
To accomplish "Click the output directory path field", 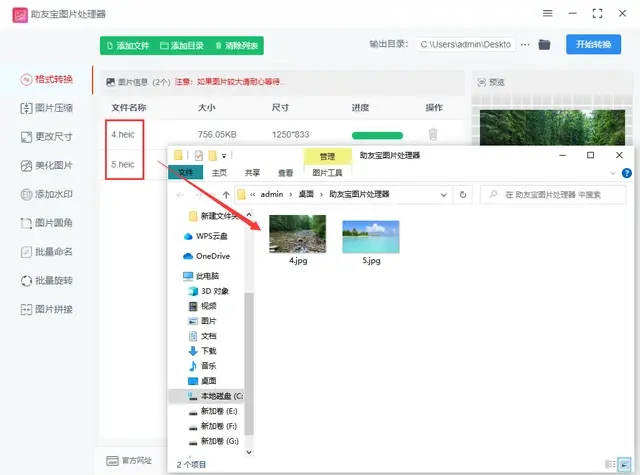I will click(465, 44).
